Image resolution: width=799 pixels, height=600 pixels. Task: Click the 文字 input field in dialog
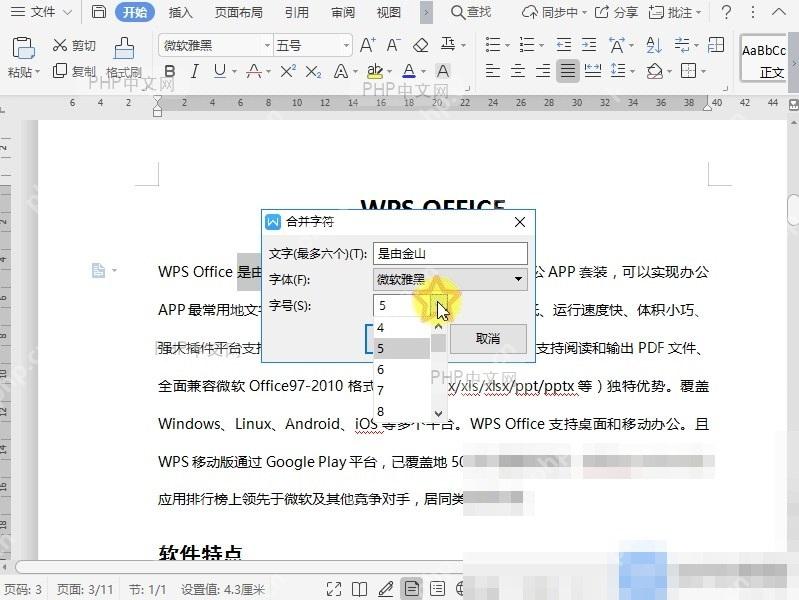pyautogui.click(x=450, y=253)
